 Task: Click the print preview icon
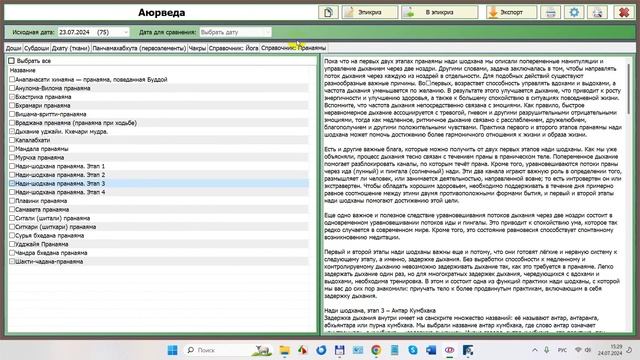tap(597, 12)
